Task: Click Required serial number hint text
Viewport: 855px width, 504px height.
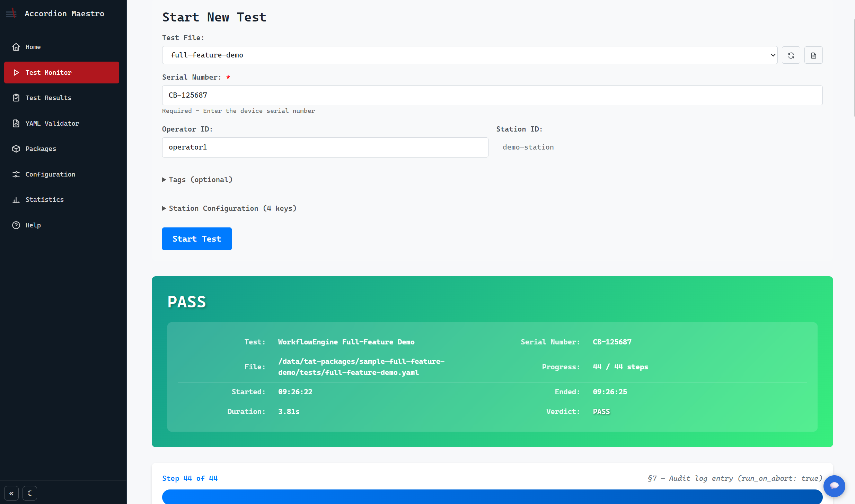Action: (238, 111)
